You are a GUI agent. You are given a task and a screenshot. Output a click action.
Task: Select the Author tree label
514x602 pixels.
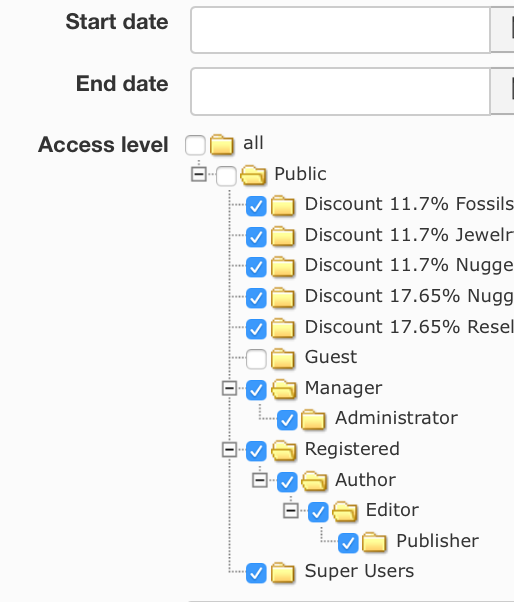tap(365, 480)
